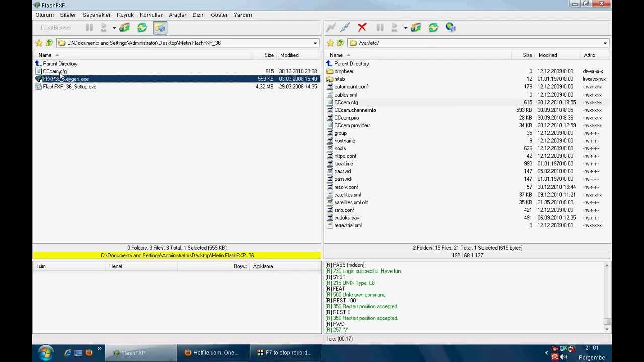This screenshot has width=644, height=362.
Task: Open the Oturum menu
Action: coord(44,15)
